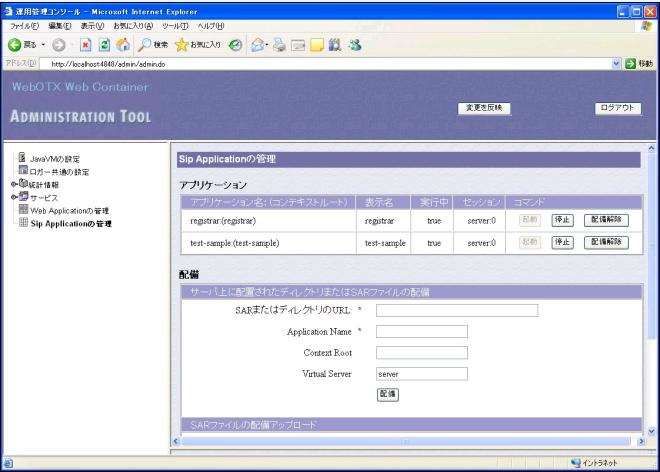Click the vertical scrollbar down arrow
The height and width of the screenshot is (472, 660).
[651, 431]
